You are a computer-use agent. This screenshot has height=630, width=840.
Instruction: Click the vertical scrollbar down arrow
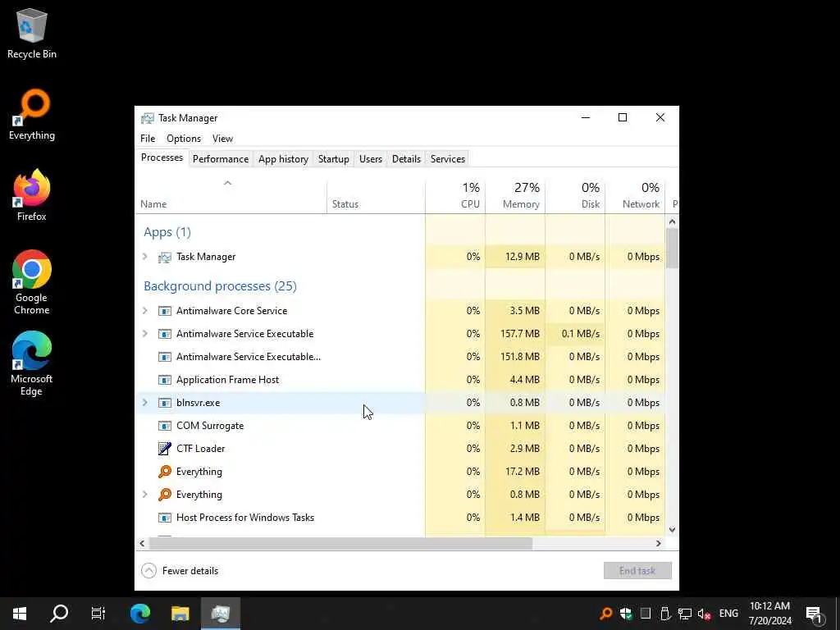pyautogui.click(x=673, y=530)
